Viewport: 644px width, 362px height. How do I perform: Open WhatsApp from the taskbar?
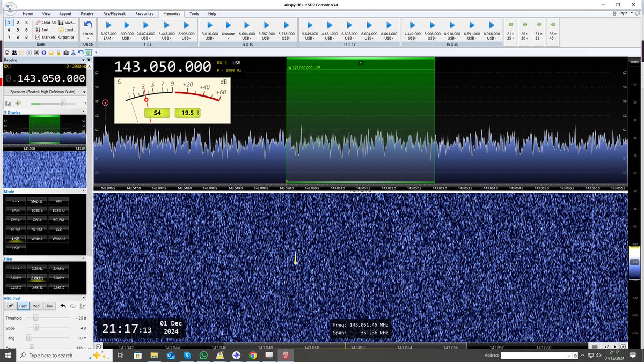click(203, 356)
